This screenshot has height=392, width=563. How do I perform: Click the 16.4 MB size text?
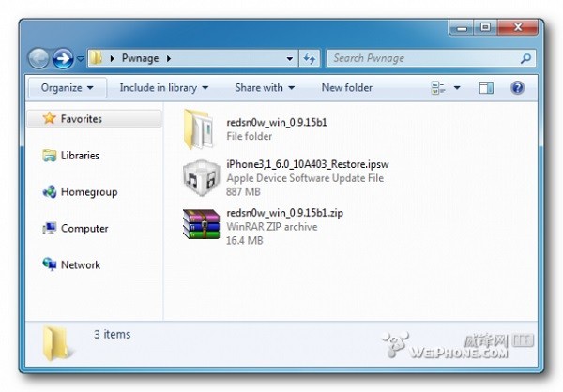pos(245,240)
